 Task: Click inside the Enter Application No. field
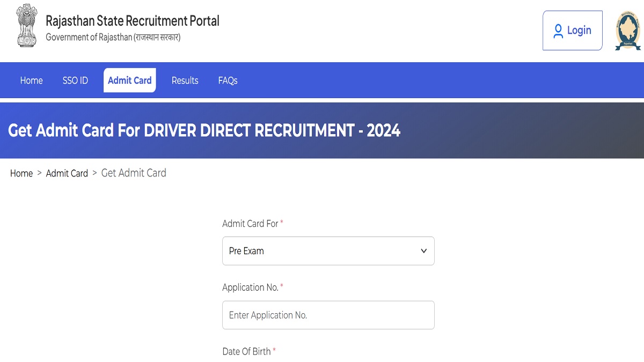pyautogui.click(x=328, y=315)
